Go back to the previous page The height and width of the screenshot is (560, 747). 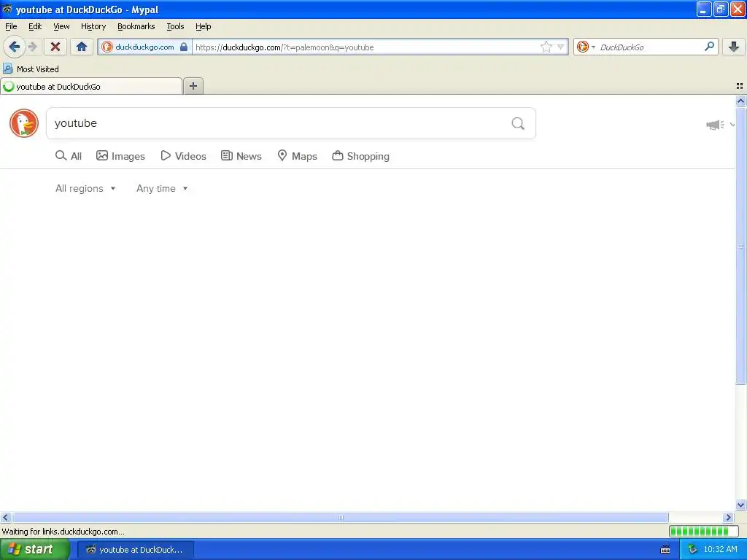[15, 47]
